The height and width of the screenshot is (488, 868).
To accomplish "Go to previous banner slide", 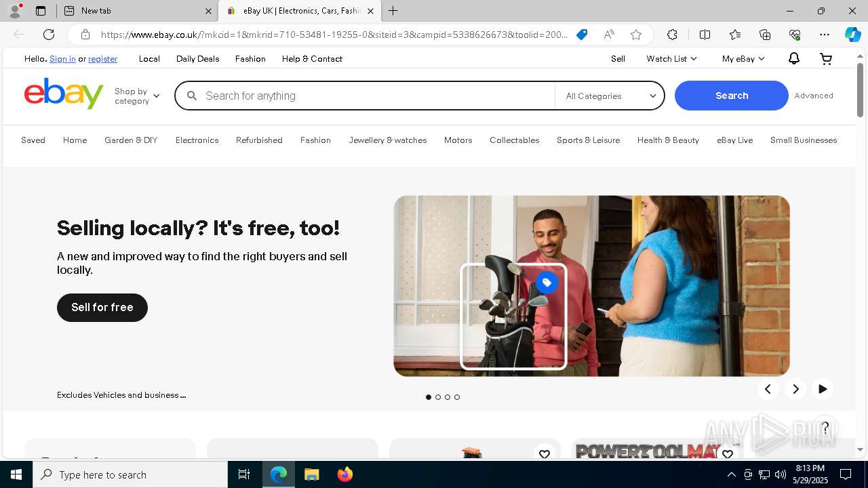I will pos(768,389).
